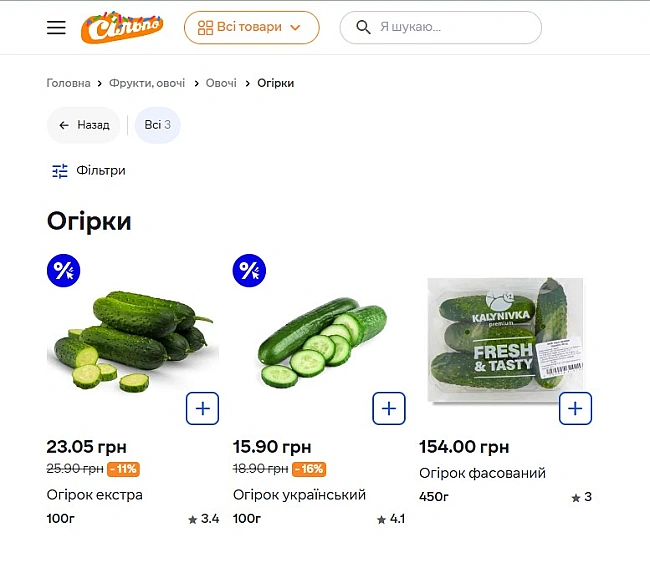
Task: Click discount badge on Огірок екстра
Action: (x=64, y=270)
